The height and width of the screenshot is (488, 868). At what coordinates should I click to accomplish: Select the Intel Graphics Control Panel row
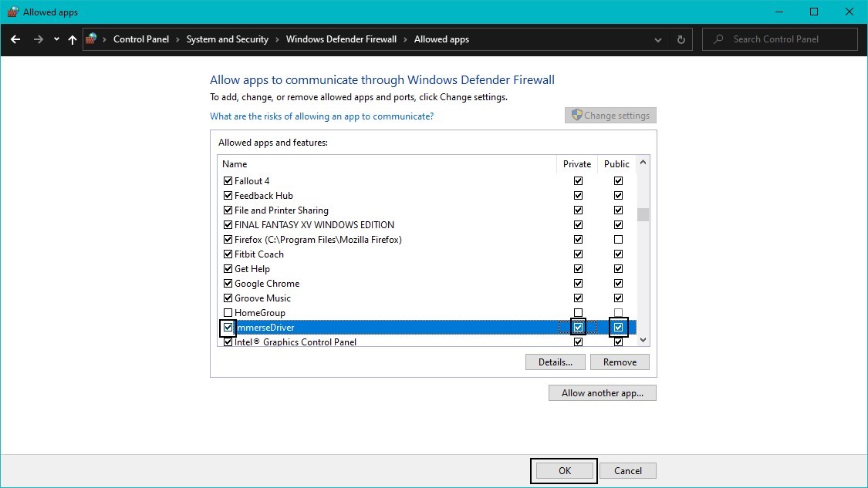click(295, 342)
